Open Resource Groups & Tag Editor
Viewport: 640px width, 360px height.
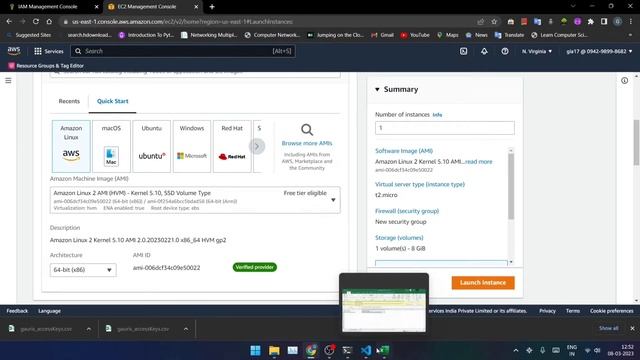pos(46,66)
